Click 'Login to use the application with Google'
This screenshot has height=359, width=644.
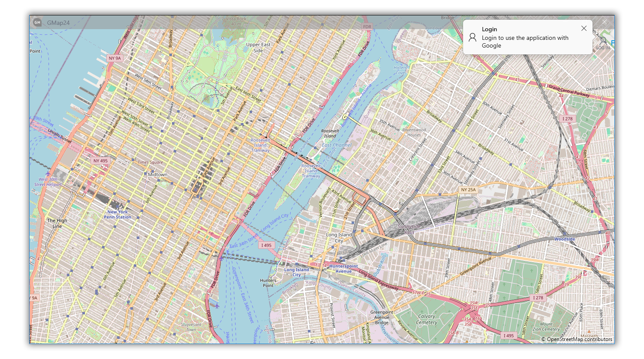525,42
